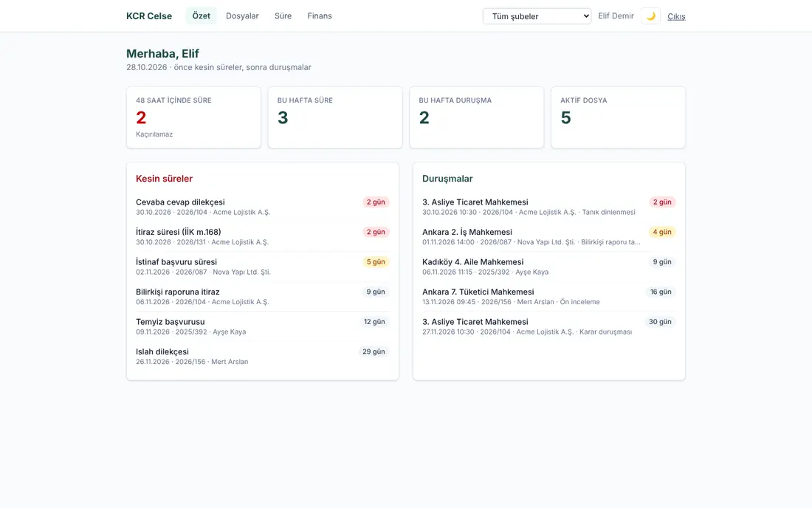
Task: Select the Aktif Dosya card
Action: click(x=618, y=117)
